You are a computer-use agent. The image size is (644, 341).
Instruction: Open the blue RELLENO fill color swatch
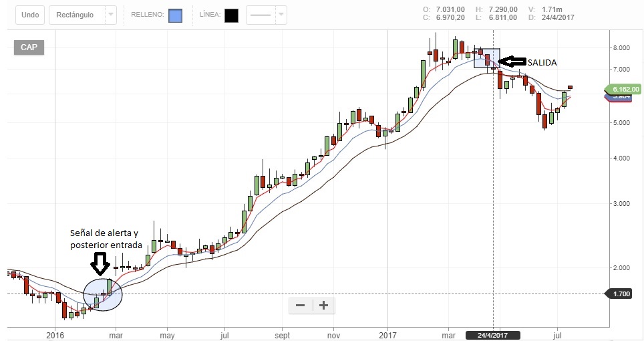click(176, 15)
